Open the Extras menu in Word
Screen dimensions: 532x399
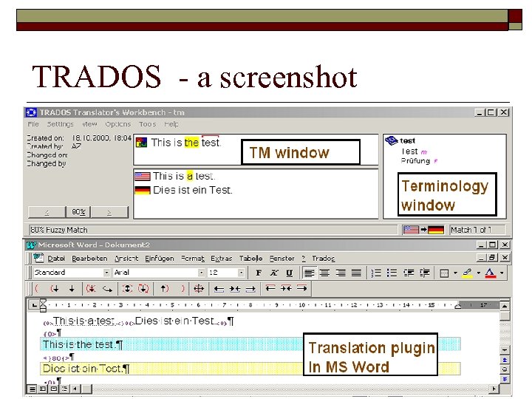point(221,259)
